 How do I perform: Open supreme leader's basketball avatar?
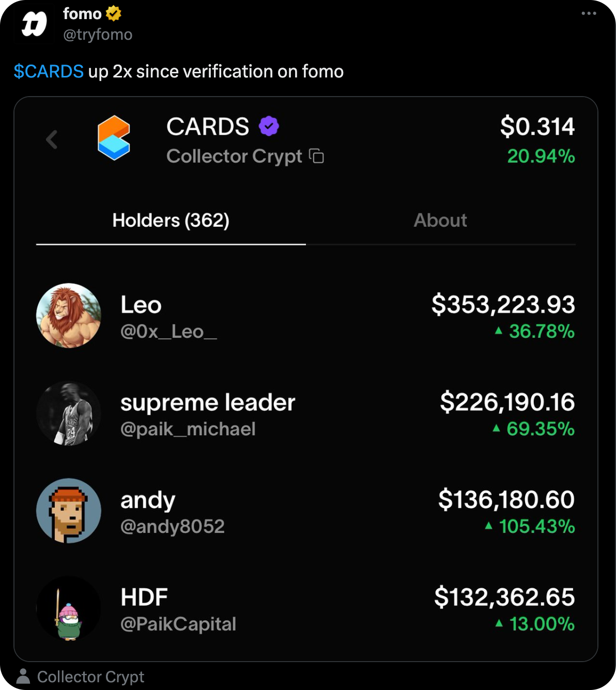coord(69,413)
